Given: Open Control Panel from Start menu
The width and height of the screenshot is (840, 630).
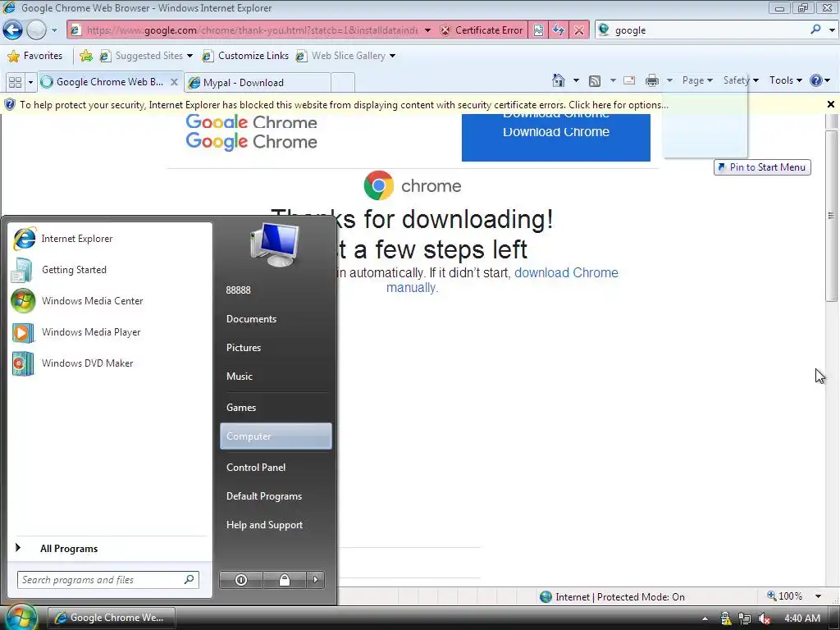Looking at the screenshot, I should point(276,467).
